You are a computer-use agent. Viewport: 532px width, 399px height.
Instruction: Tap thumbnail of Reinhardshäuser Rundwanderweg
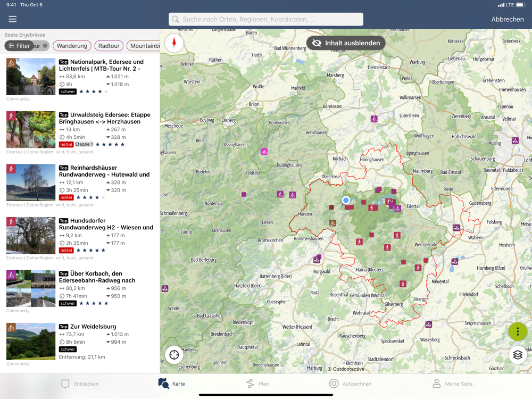pos(31,182)
